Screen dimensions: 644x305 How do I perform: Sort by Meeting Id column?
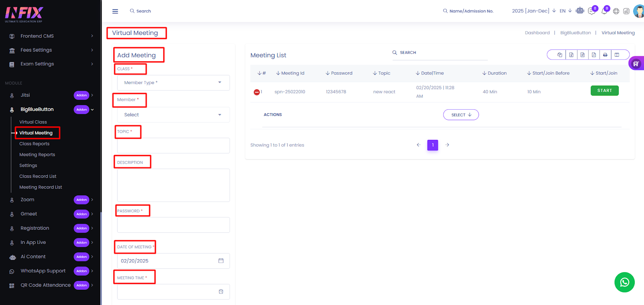point(290,73)
